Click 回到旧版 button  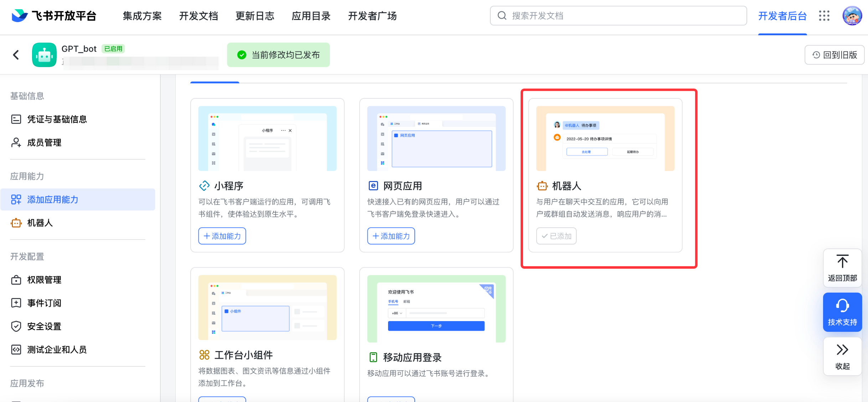[x=835, y=55]
